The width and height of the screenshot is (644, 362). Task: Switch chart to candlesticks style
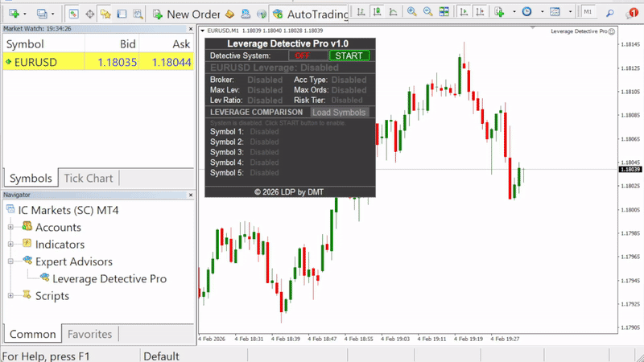(377, 12)
